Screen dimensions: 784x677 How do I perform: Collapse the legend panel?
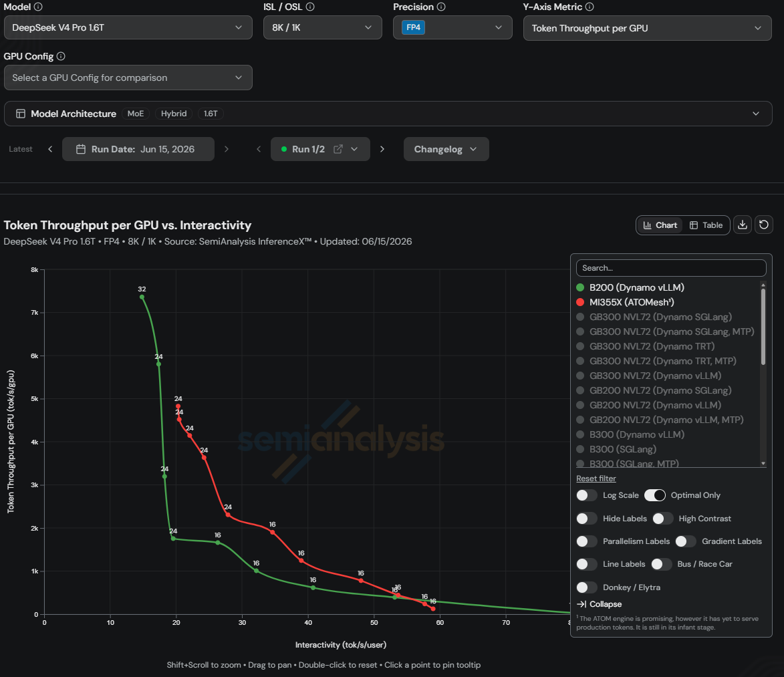click(x=599, y=604)
